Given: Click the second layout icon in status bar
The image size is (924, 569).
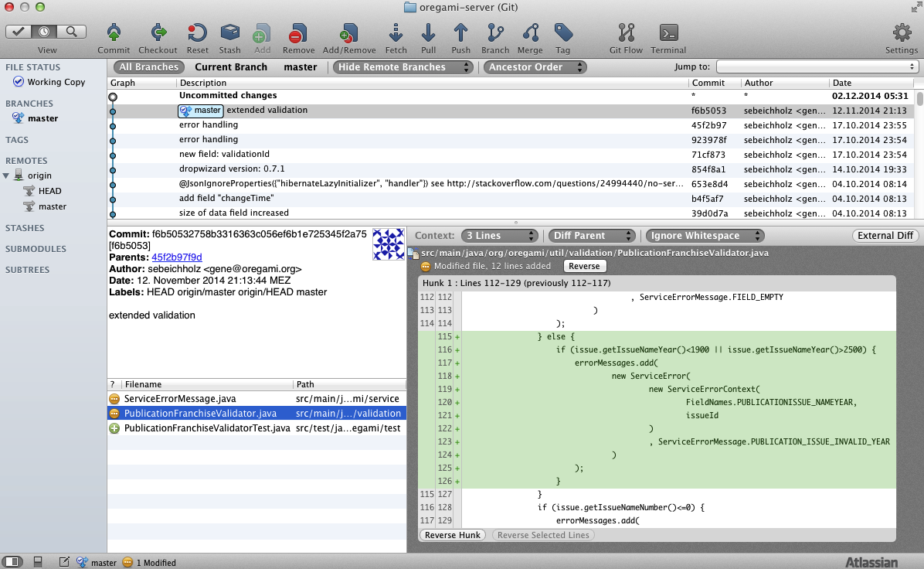Looking at the screenshot, I should tap(38, 562).
